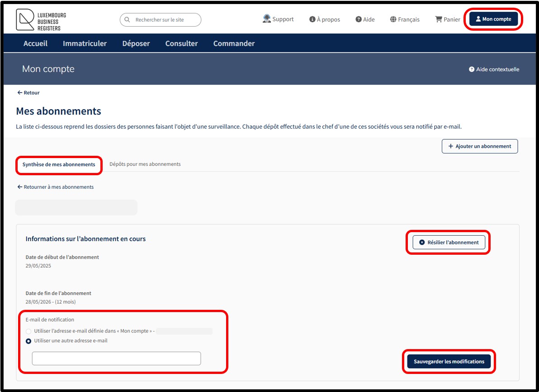Open Support via headset icon
539x392 pixels.
(267, 19)
